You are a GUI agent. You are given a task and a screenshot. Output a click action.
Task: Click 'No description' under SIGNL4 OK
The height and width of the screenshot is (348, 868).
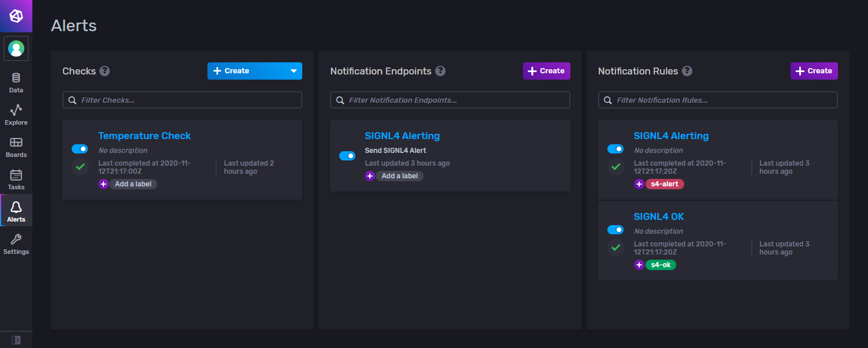(658, 231)
